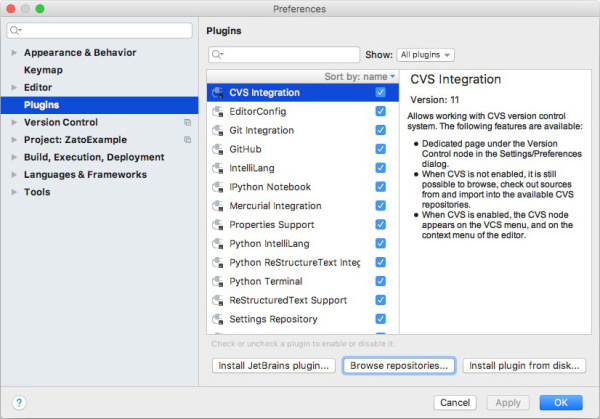
Task: Toggle Python ReStructureText Integration checkbox
Action: 380,262
